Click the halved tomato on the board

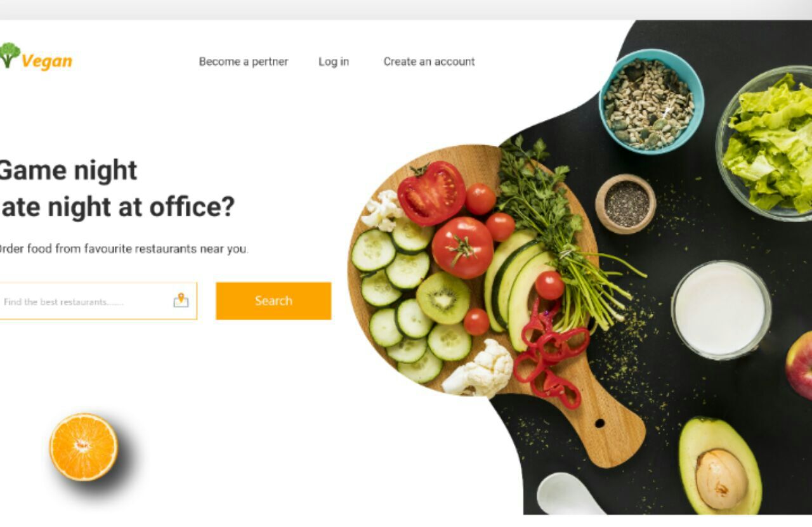(432, 193)
